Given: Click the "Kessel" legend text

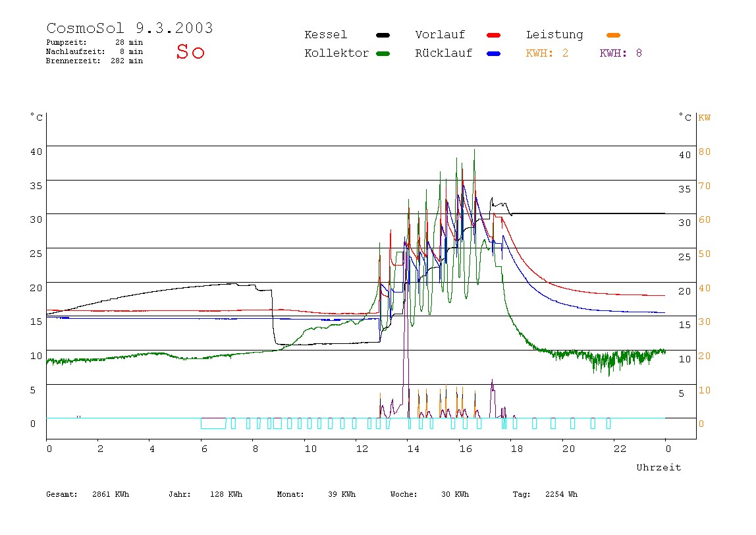Looking at the screenshot, I should coord(325,35).
